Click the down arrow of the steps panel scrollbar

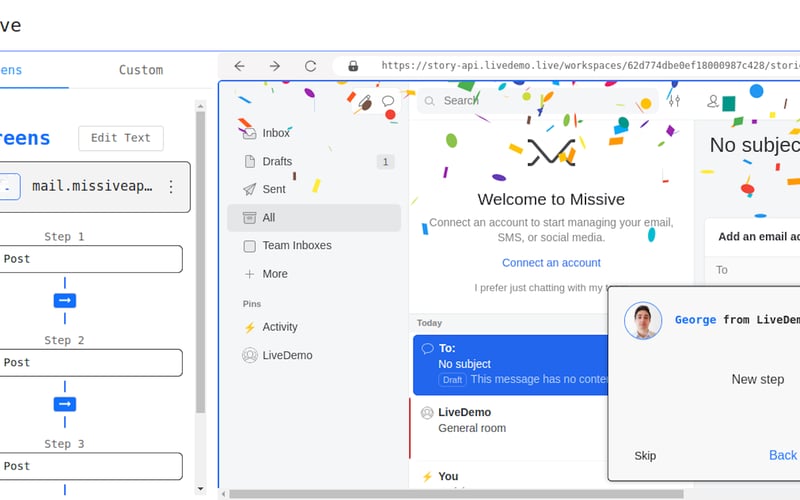pos(201,489)
